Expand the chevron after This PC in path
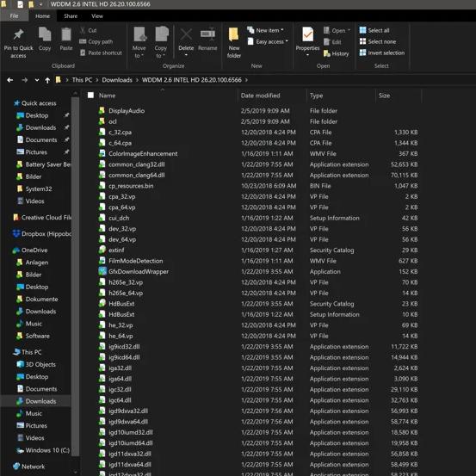 (97, 80)
